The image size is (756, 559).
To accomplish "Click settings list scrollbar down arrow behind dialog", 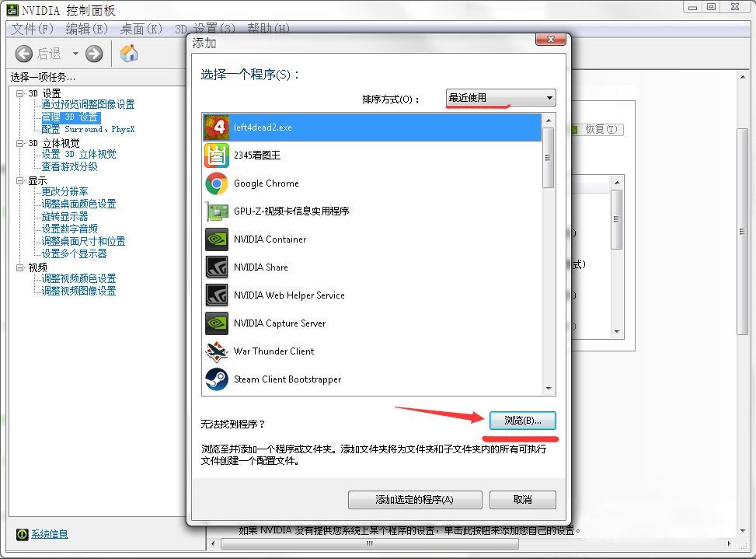I will [617, 332].
